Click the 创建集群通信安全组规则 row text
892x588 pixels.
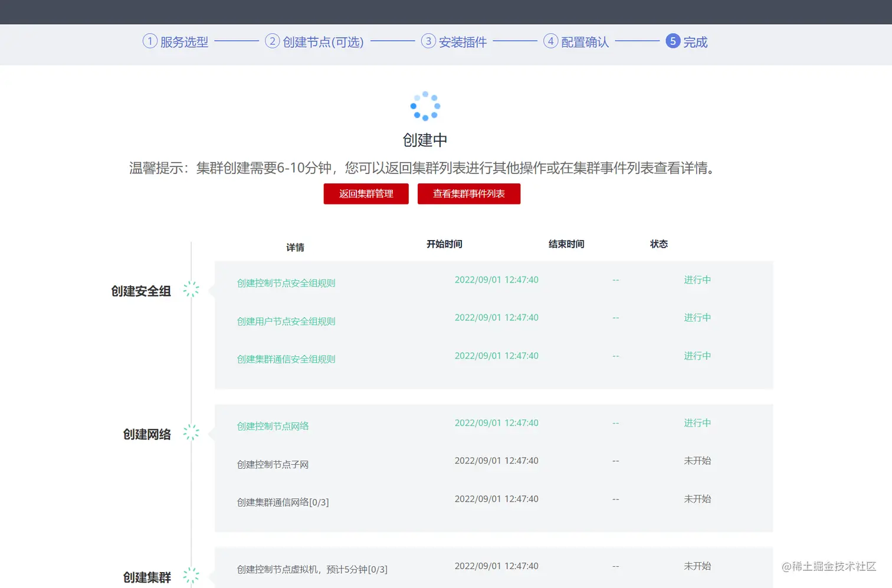[x=286, y=359]
